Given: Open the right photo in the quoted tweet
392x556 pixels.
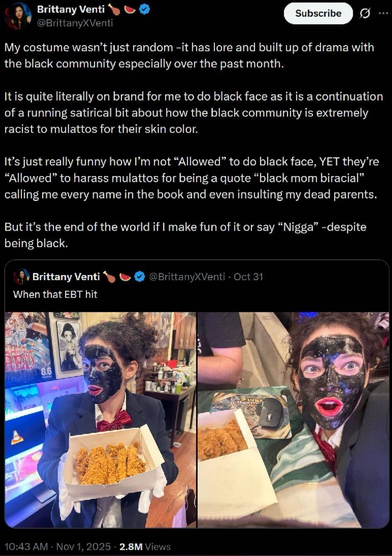Looking at the screenshot, I should (293, 419).
